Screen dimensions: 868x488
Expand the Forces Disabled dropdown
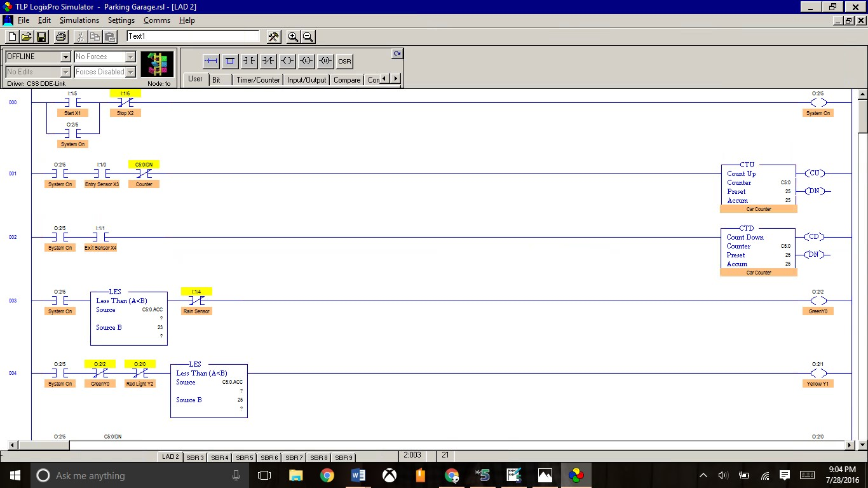[130, 72]
